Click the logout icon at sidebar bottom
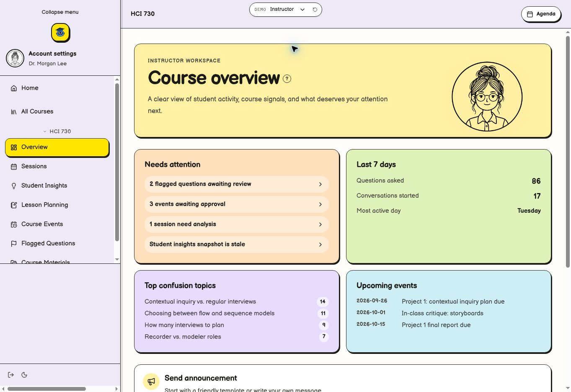The height and width of the screenshot is (392, 571). [11, 375]
